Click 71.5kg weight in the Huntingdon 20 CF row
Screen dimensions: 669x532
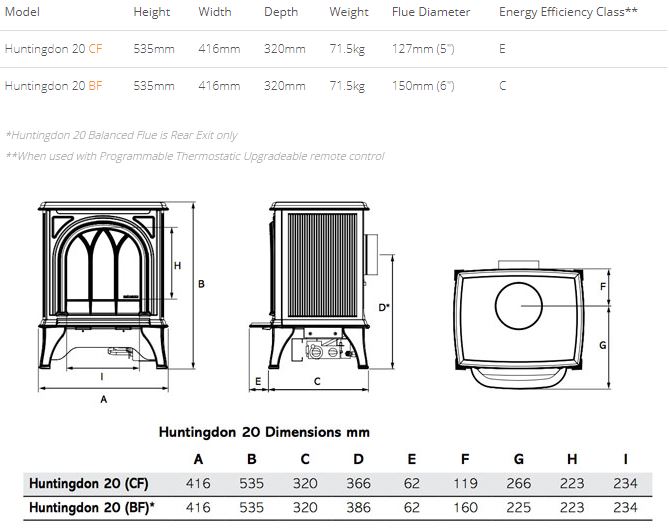click(347, 49)
